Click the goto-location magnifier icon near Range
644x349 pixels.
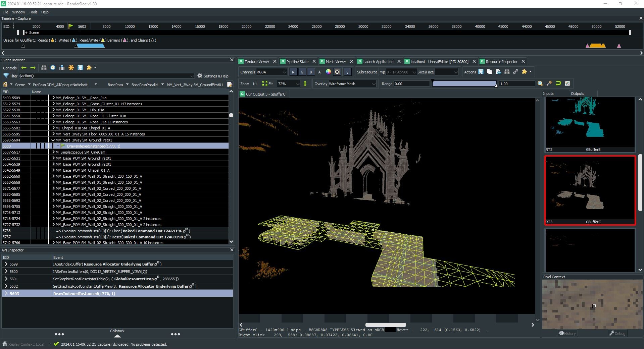coord(540,83)
